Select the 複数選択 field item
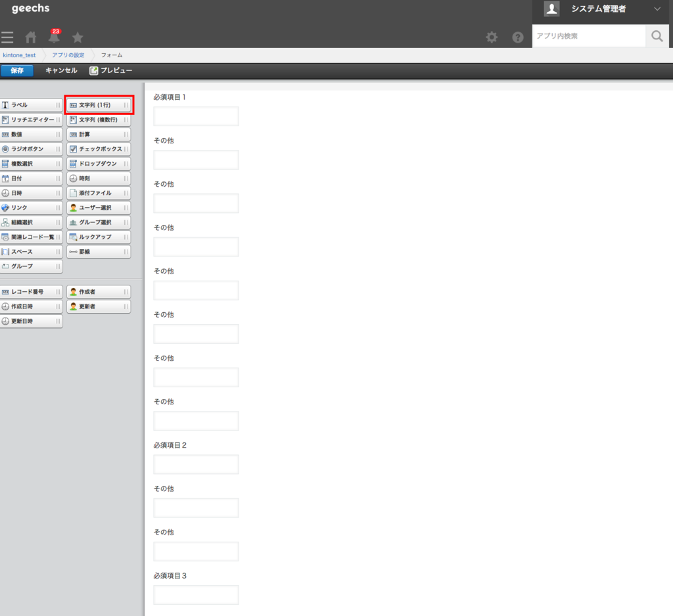The image size is (673, 616). pos(31,164)
